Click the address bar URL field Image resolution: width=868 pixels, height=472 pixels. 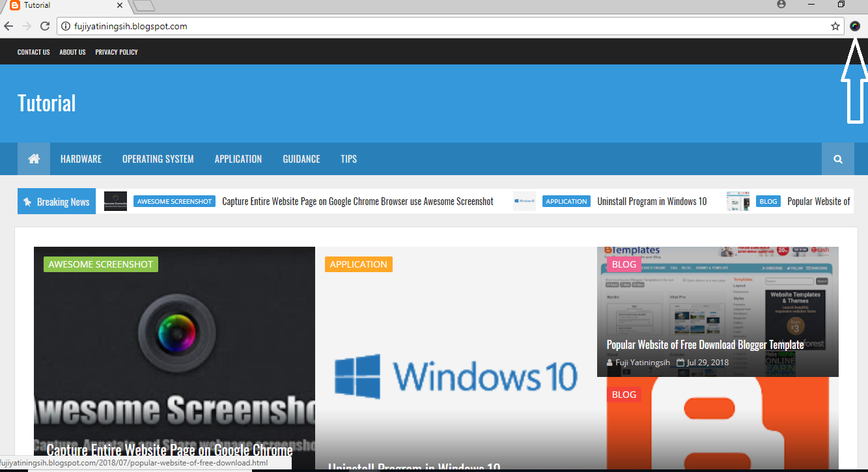pyautogui.click(x=449, y=27)
